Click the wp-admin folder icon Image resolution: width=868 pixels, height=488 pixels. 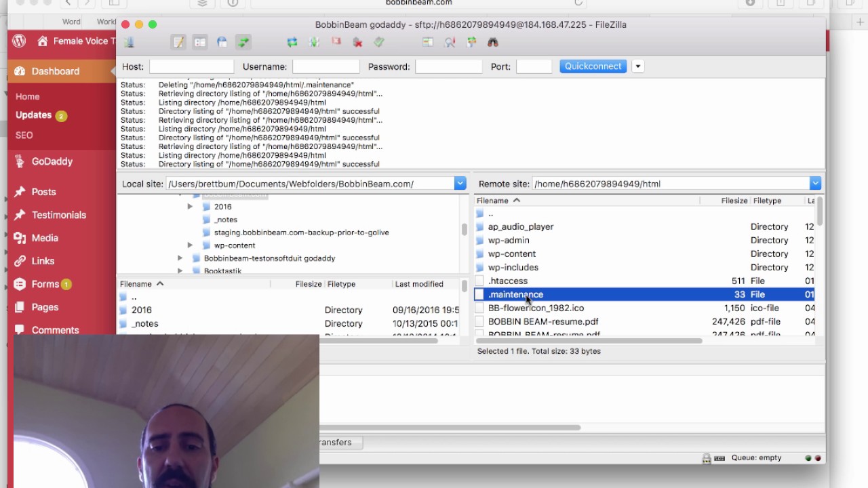click(x=480, y=241)
